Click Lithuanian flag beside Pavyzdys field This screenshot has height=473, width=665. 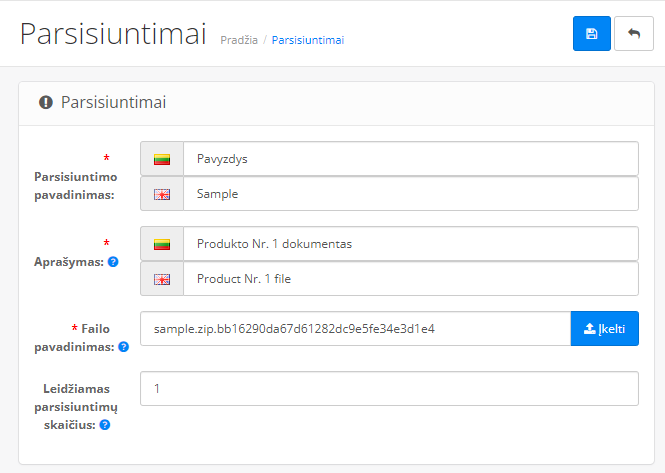162,159
